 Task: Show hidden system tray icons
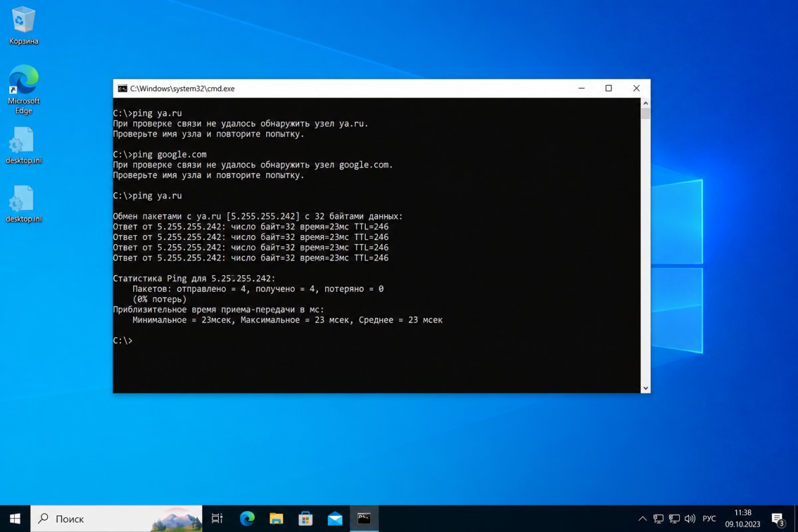coord(642,518)
